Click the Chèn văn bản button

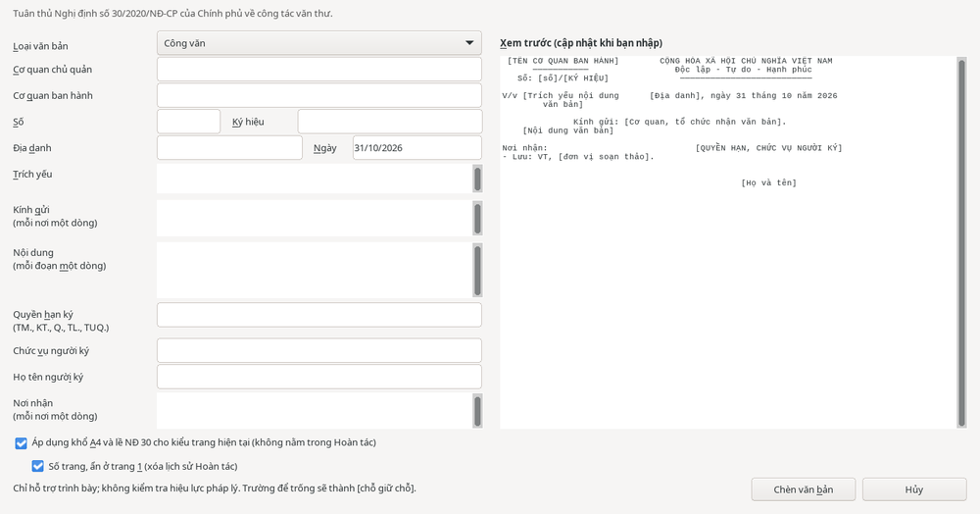804,489
